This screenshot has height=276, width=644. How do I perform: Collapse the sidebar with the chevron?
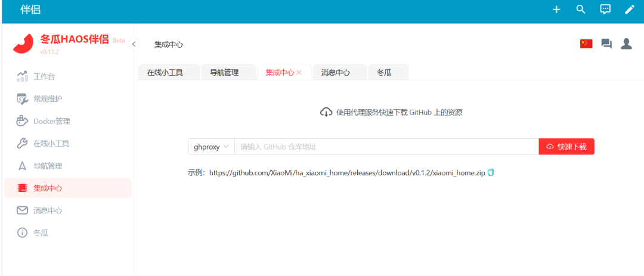(x=134, y=44)
